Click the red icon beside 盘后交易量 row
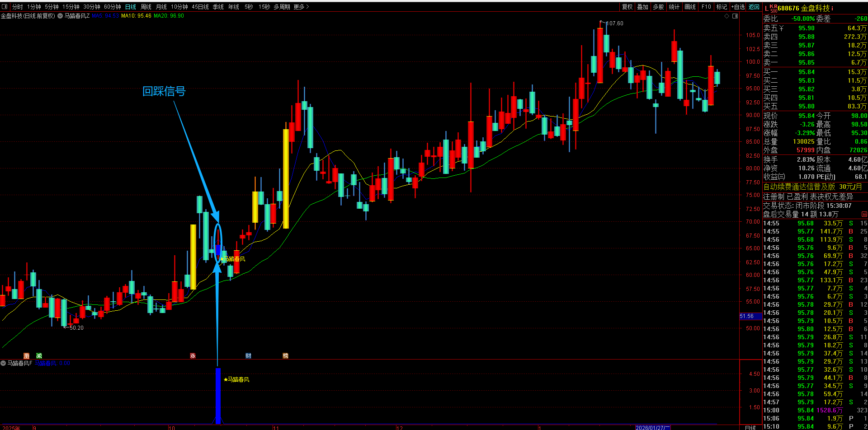 [864, 215]
